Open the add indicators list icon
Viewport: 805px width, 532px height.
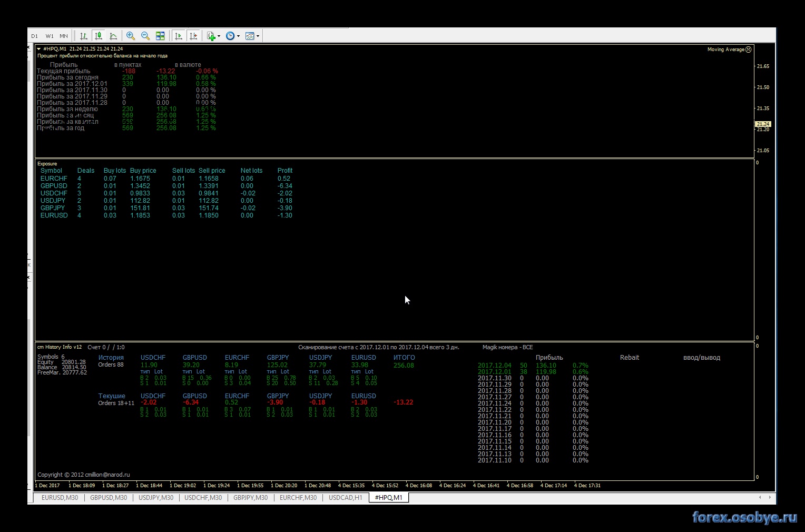pyautogui.click(x=211, y=36)
